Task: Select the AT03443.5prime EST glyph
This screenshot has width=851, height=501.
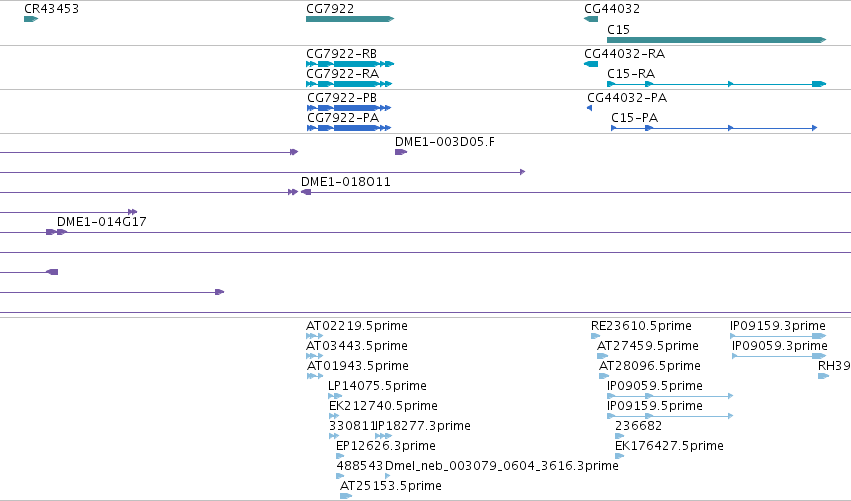Action: tap(314, 356)
